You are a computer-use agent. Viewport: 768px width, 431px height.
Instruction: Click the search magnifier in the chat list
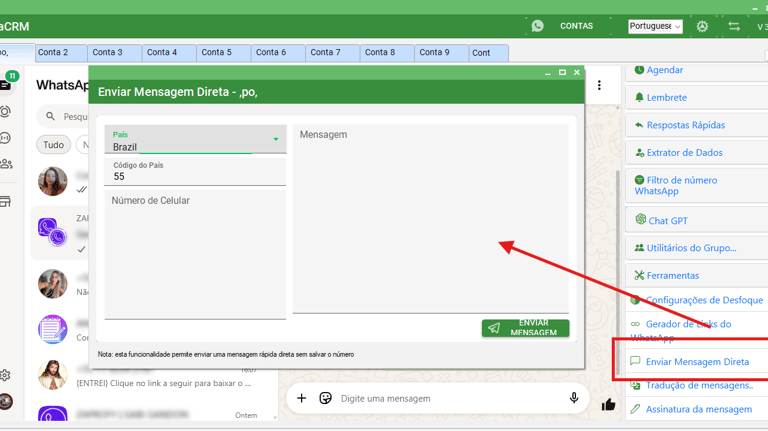click(50, 117)
